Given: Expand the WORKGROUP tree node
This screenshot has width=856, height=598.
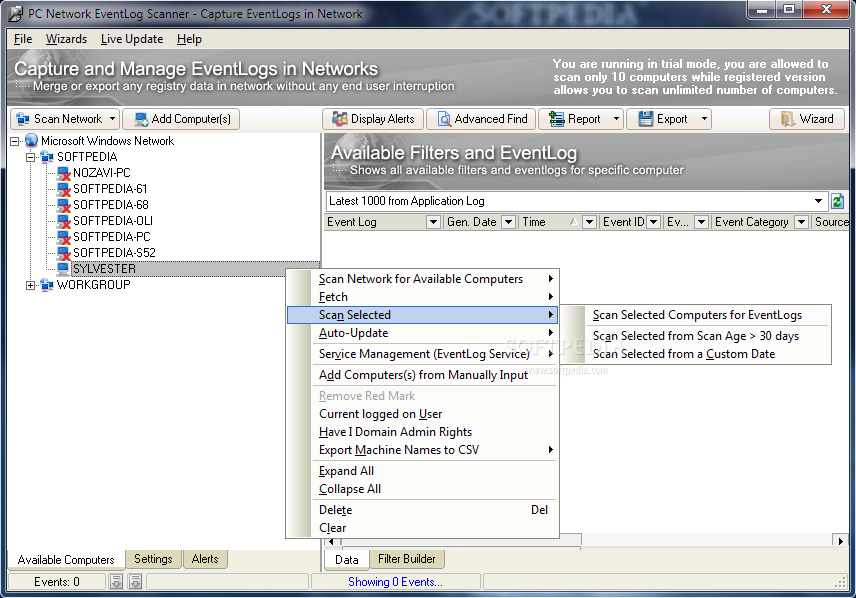Looking at the screenshot, I should coord(31,285).
